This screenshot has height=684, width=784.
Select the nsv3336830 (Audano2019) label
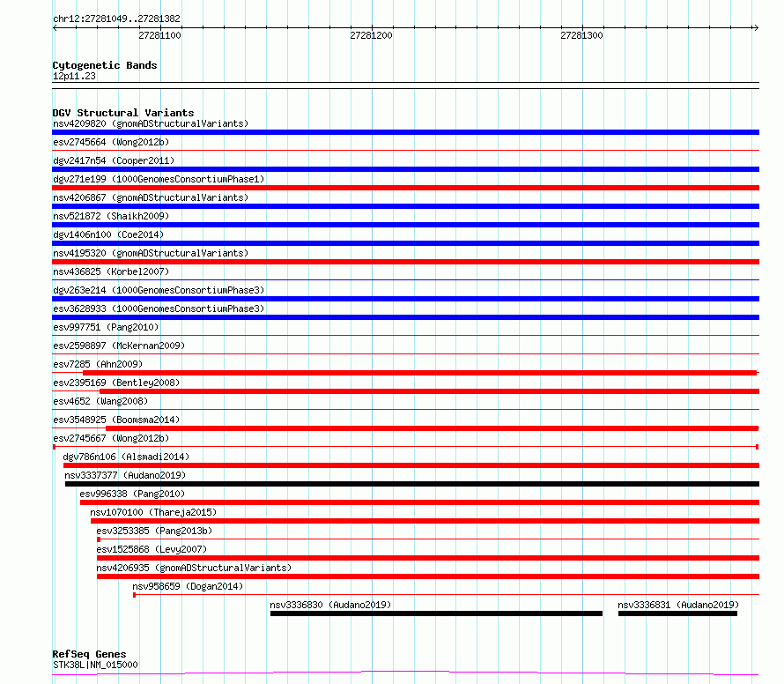coord(330,605)
